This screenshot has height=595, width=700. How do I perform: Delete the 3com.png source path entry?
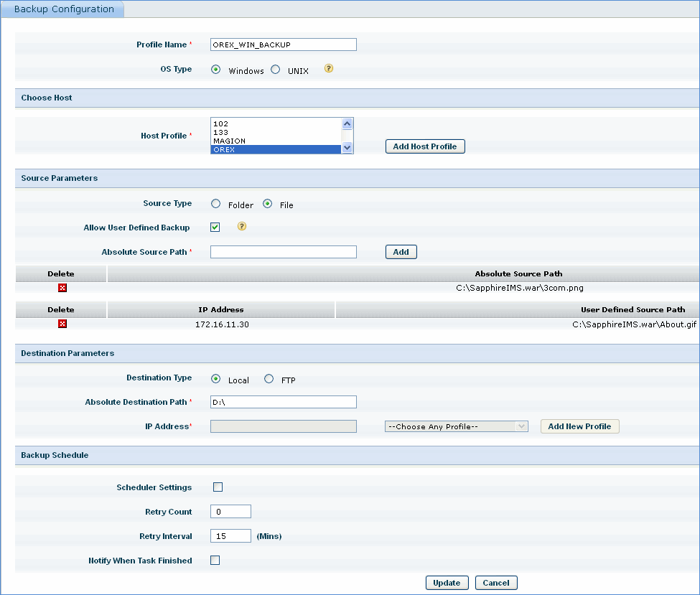tap(62, 288)
